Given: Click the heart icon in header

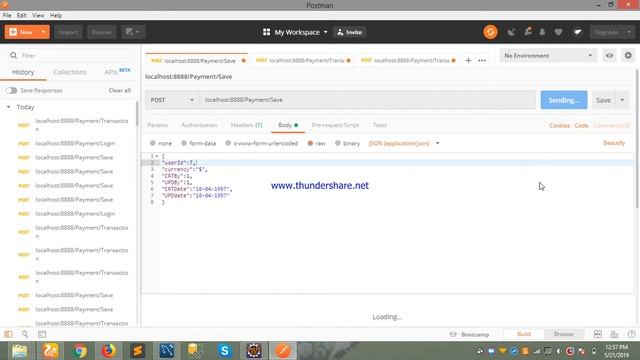Looking at the screenshot, I should click(x=558, y=32).
